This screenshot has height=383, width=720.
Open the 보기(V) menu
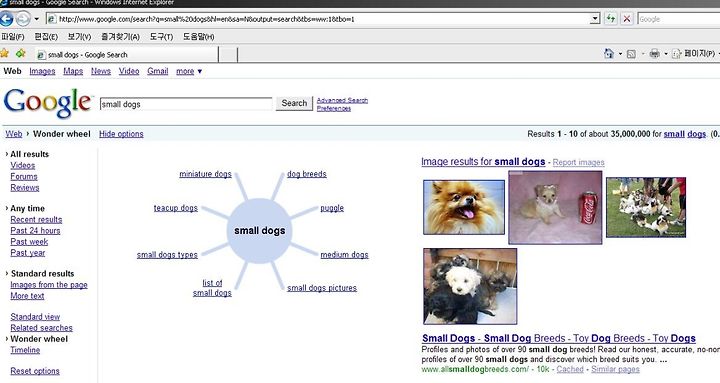[79, 37]
